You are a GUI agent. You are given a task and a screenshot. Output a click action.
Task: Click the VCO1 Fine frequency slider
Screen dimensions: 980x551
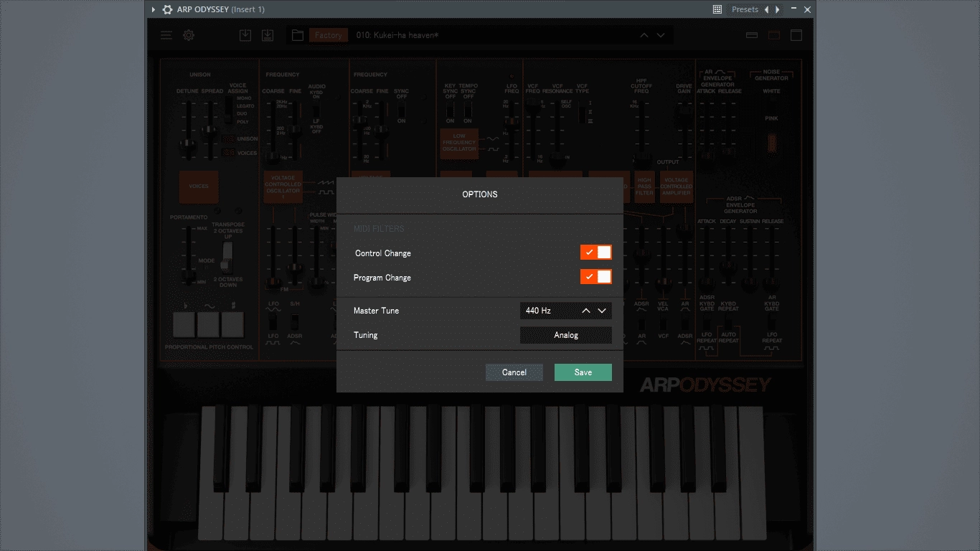click(x=295, y=131)
